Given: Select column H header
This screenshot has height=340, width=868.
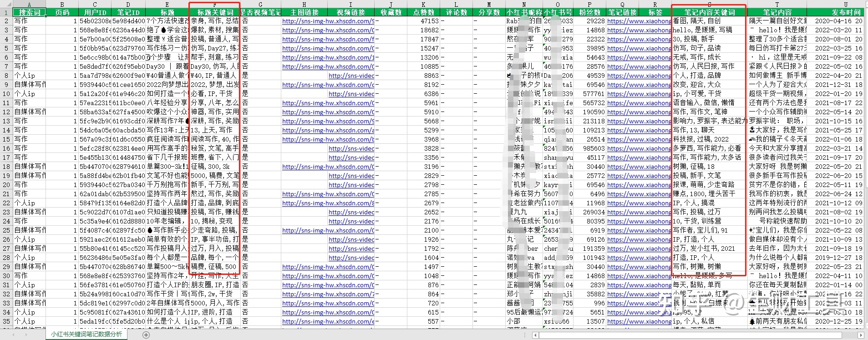Looking at the screenshot, I should [x=304, y=4].
